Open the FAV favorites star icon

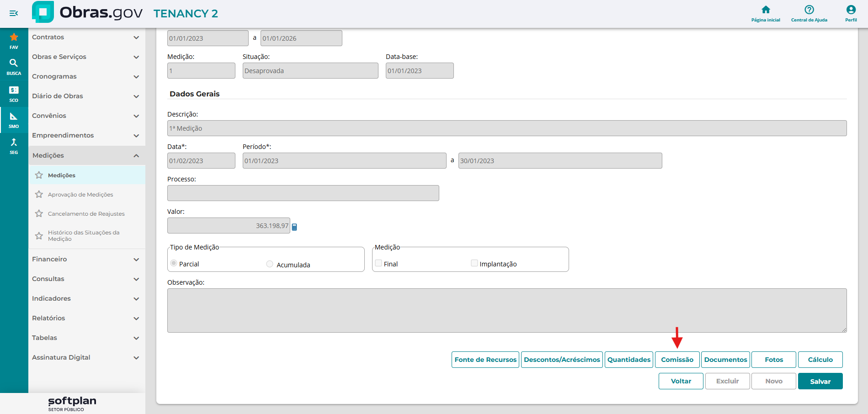[x=14, y=40]
